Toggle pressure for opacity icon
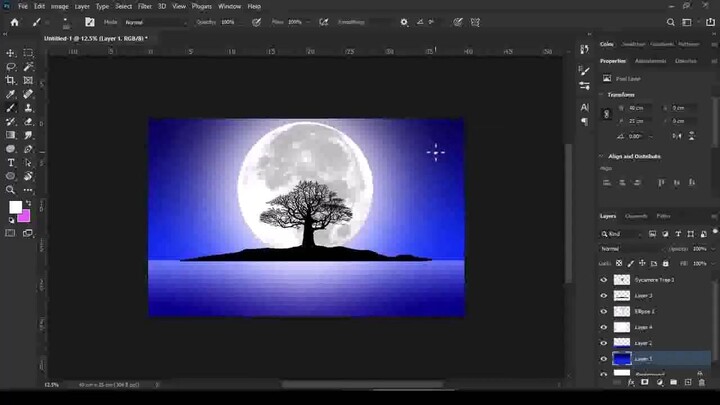Screen dimensions: 720x405 pos(256,22)
